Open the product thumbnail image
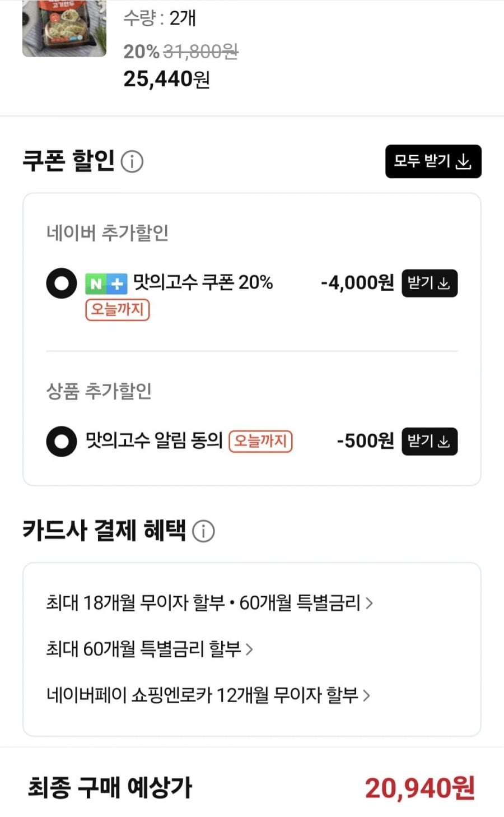Screen dimensions: 504x817 coord(64,28)
